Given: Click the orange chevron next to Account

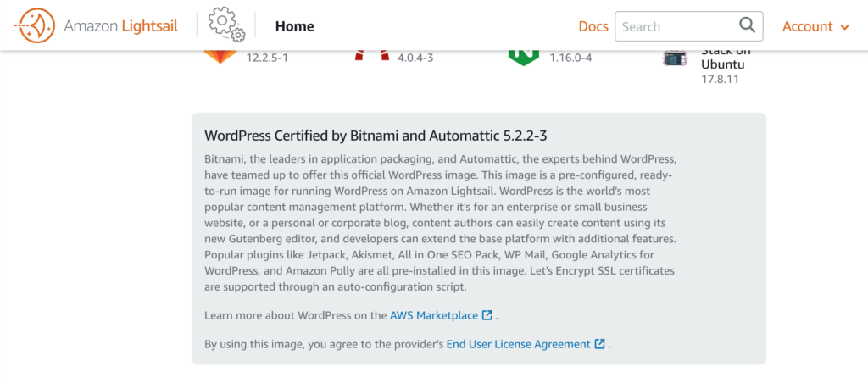Looking at the screenshot, I should tap(844, 27).
